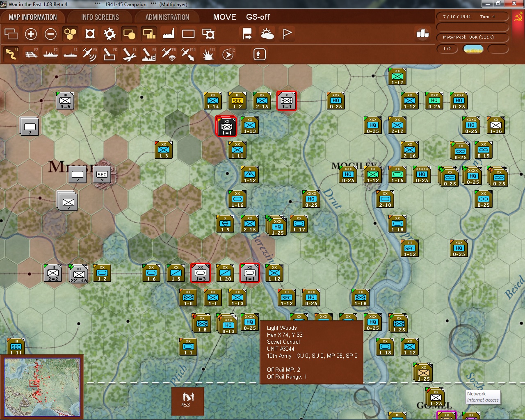This screenshot has width=525, height=420.
Task: Click the date and turn field
Action: (x=472, y=17)
